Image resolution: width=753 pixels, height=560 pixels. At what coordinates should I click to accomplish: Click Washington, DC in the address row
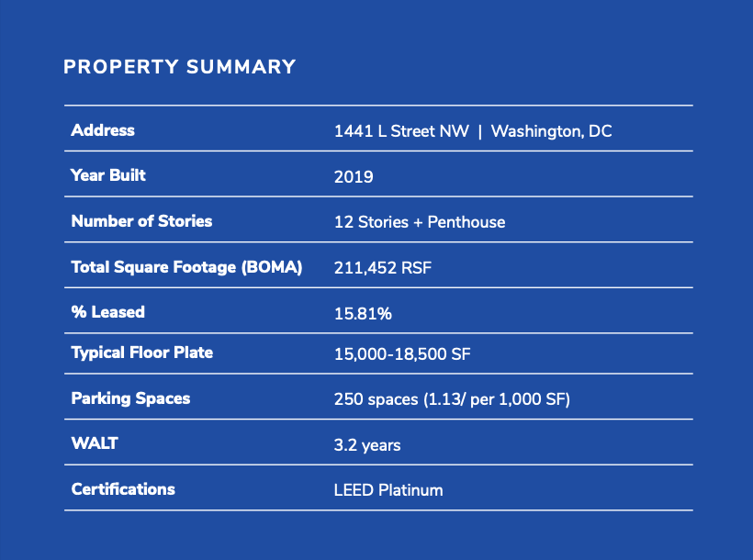[x=551, y=131]
